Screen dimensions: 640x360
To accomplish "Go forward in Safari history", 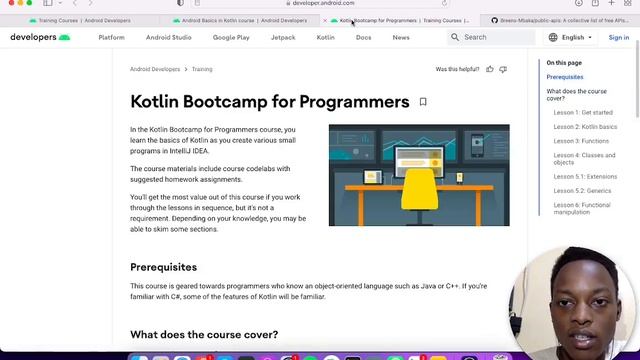I will tap(90, 3).
